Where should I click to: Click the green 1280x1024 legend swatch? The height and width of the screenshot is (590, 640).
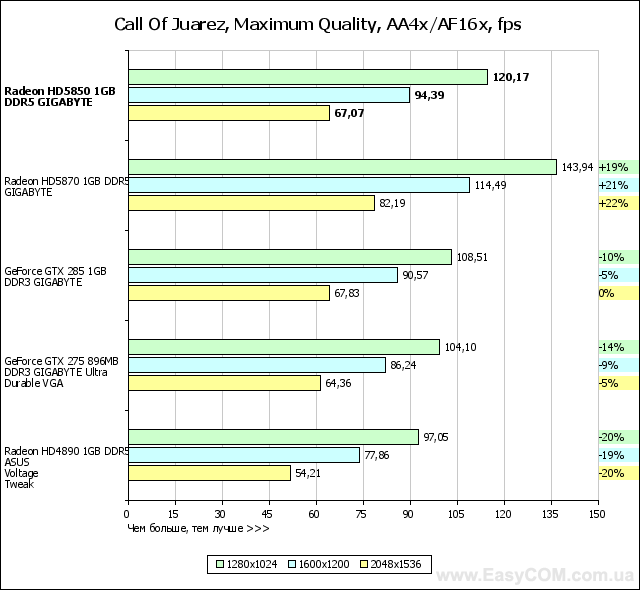pyautogui.click(x=220, y=564)
